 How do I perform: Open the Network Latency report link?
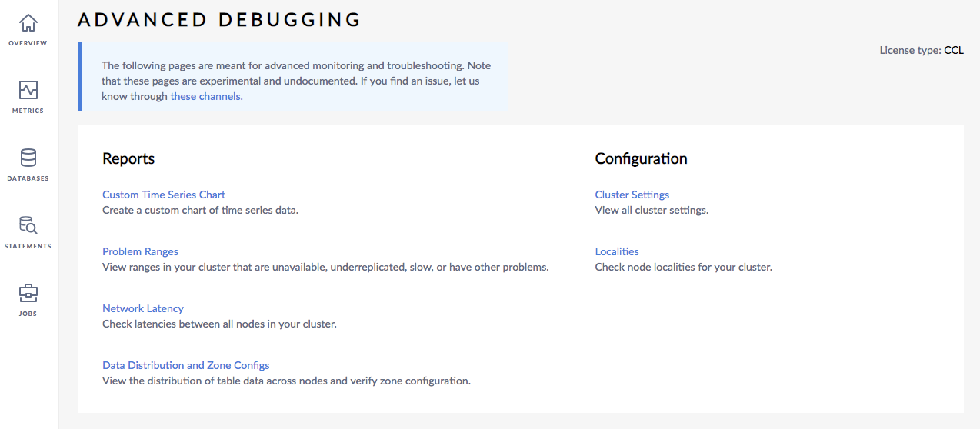(x=143, y=308)
